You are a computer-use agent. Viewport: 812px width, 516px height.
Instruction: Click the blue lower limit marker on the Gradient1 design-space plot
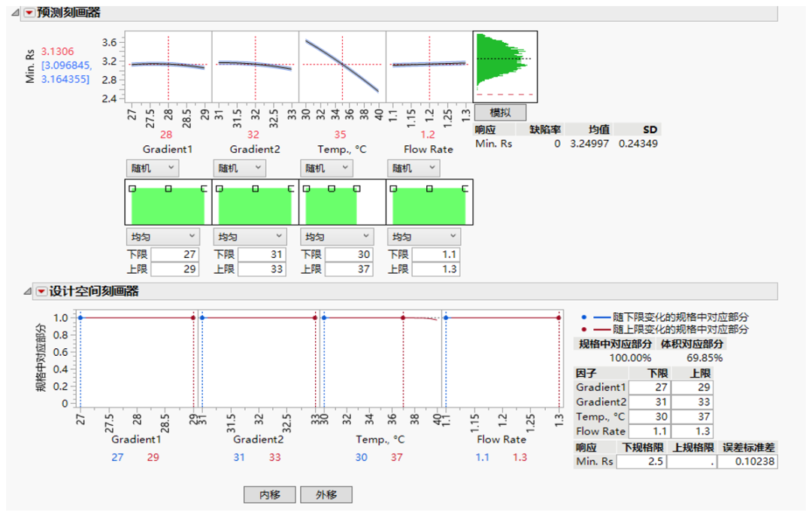[x=80, y=317]
